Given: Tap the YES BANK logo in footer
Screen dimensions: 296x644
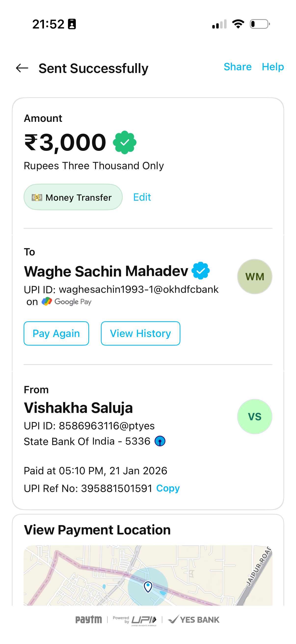Looking at the screenshot, I should click(194, 619).
